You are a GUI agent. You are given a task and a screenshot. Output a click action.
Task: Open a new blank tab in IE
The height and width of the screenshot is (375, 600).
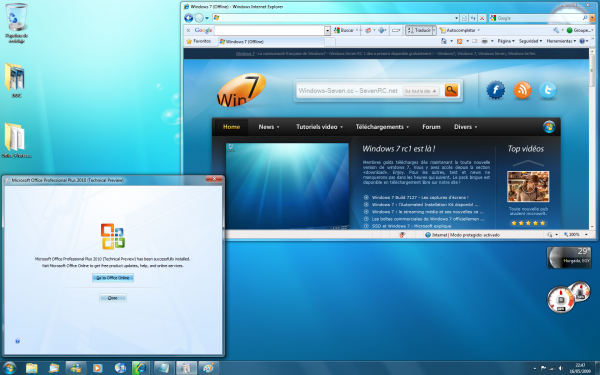coord(330,42)
